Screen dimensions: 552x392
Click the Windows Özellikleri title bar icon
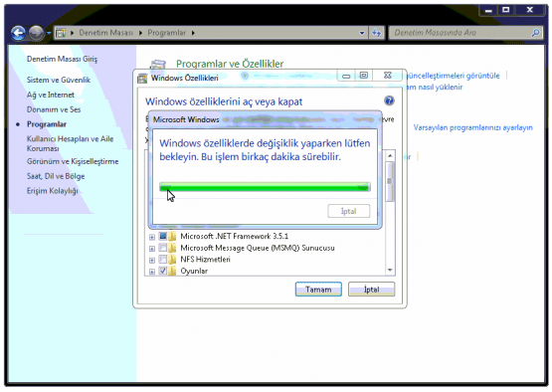(x=142, y=79)
